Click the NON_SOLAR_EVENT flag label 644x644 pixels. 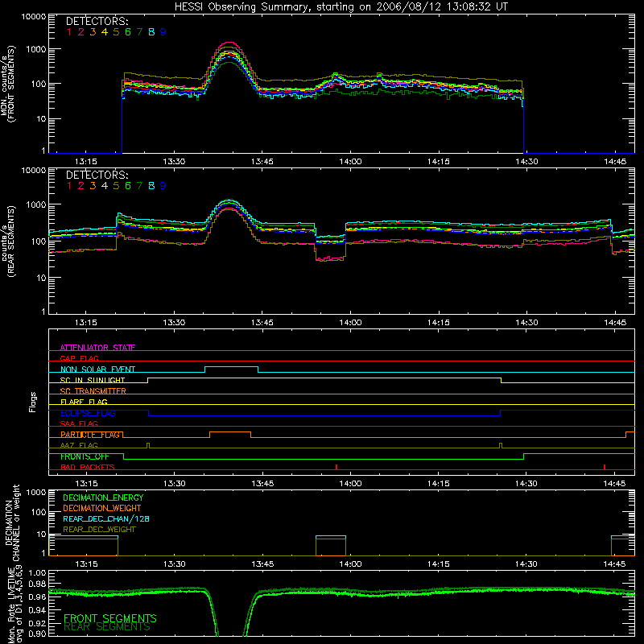97,369
